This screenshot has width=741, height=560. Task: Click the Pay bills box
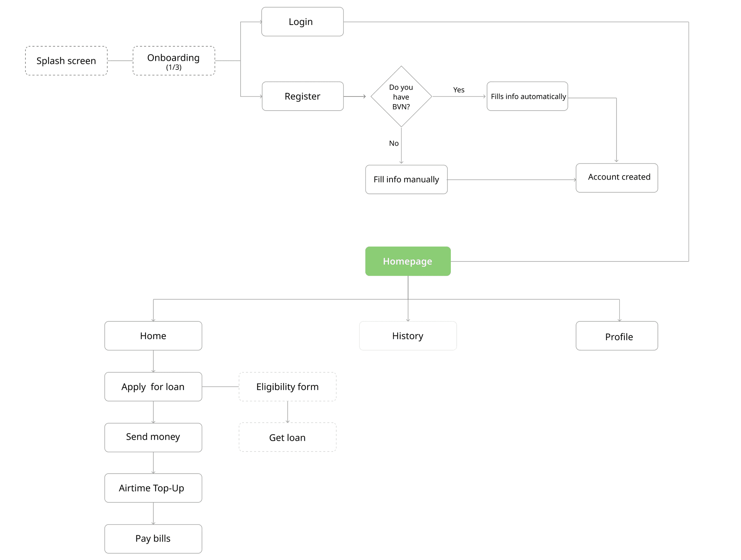coord(153,539)
